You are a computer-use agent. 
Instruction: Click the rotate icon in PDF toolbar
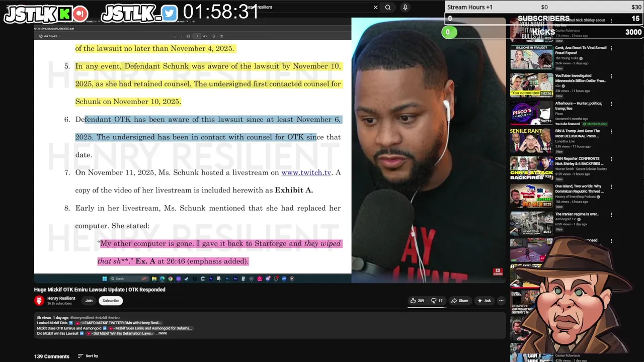point(213,36)
